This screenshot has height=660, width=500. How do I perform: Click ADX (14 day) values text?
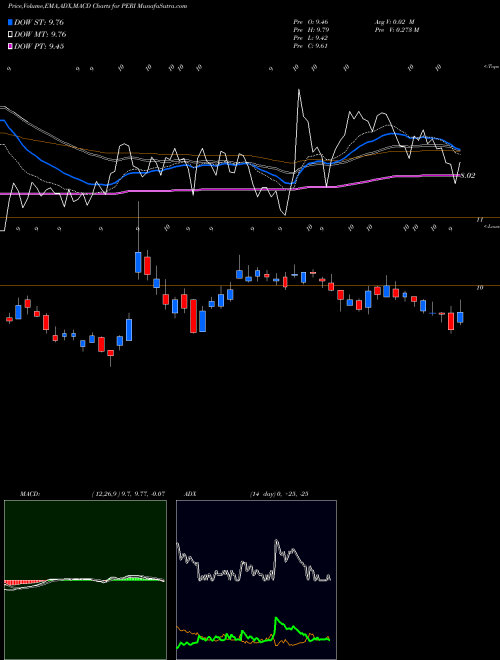click(279, 494)
